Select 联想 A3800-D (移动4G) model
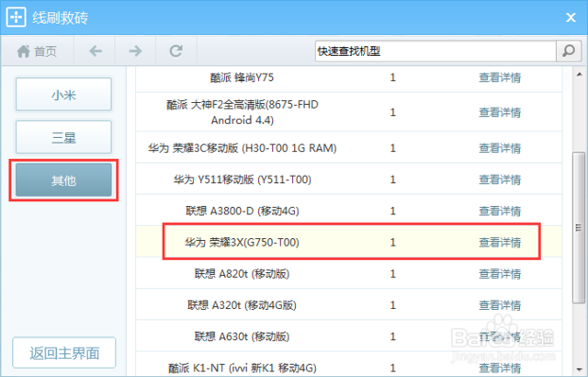588x377 pixels. (x=243, y=211)
